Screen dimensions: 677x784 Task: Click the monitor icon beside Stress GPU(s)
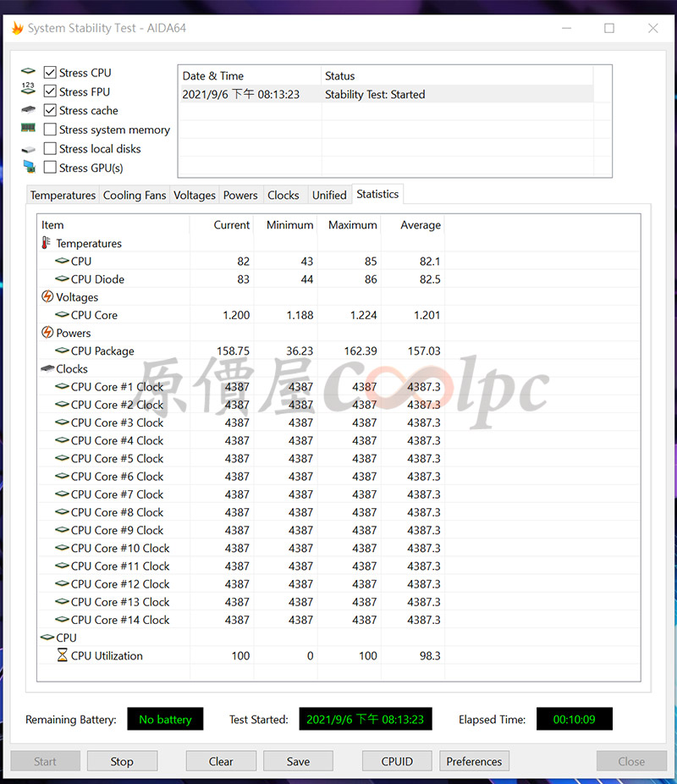click(29, 167)
